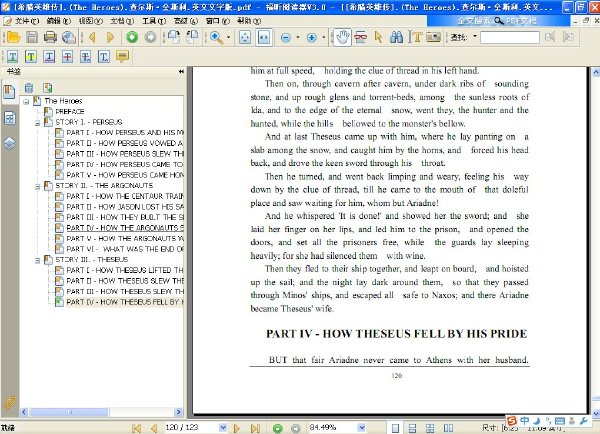Select the sticky note comment tool
Image resolution: width=600 pixels, height=434 pixels.
tap(122, 57)
